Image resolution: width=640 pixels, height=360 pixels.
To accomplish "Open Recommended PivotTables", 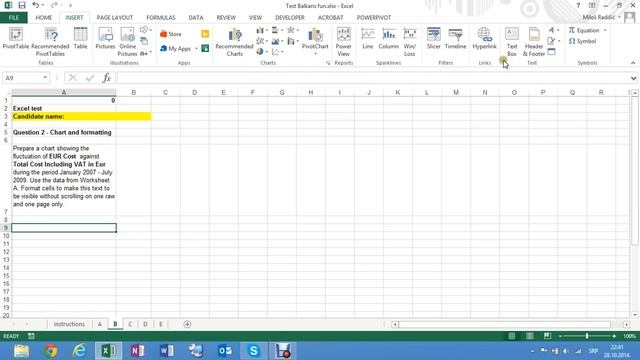I will pyautogui.click(x=50, y=42).
